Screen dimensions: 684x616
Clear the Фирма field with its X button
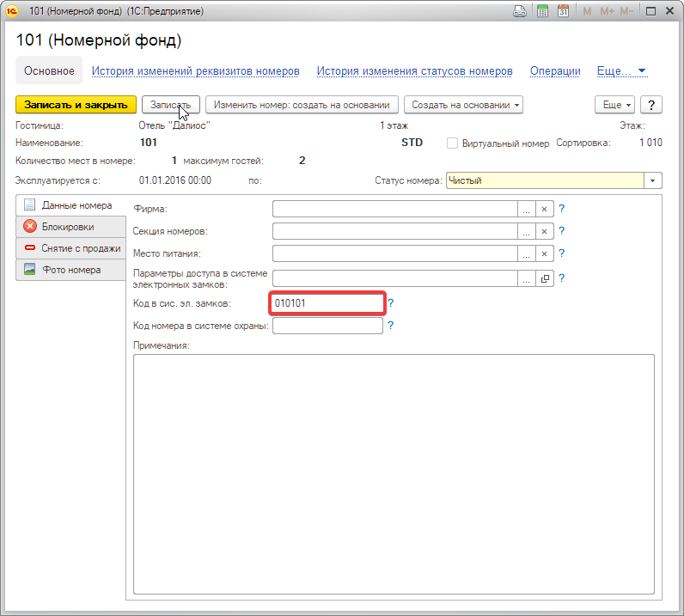coord(545,209)
